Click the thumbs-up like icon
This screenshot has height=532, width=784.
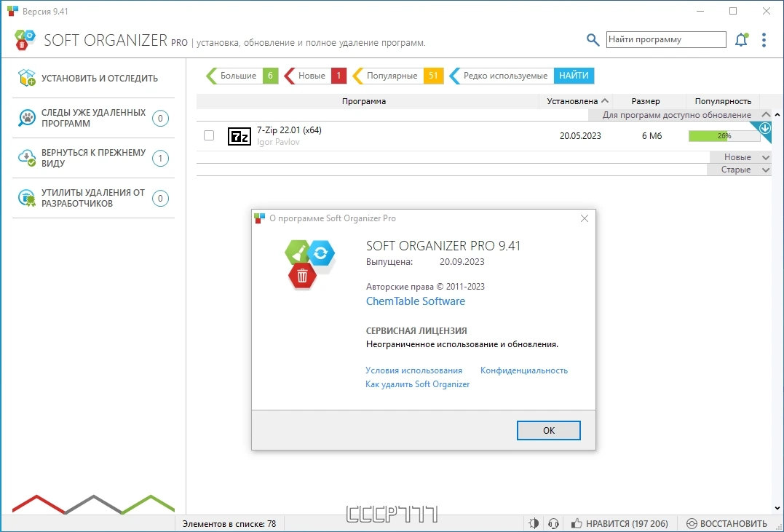(577, 523)
